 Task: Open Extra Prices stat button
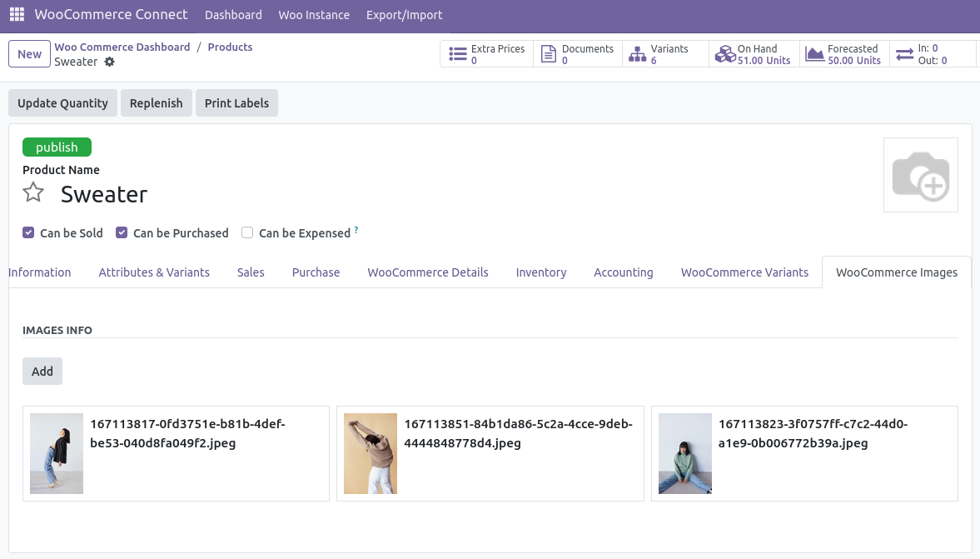pos(487,54)
